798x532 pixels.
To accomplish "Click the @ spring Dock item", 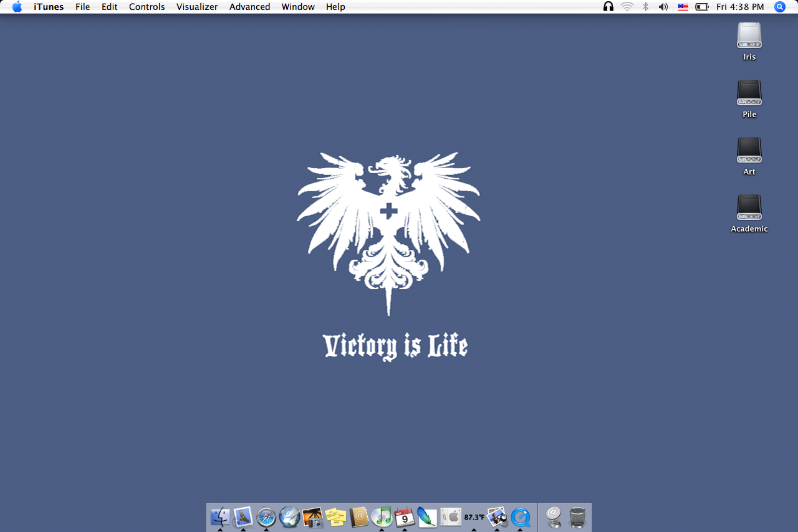I will click(x=554, y=517).
